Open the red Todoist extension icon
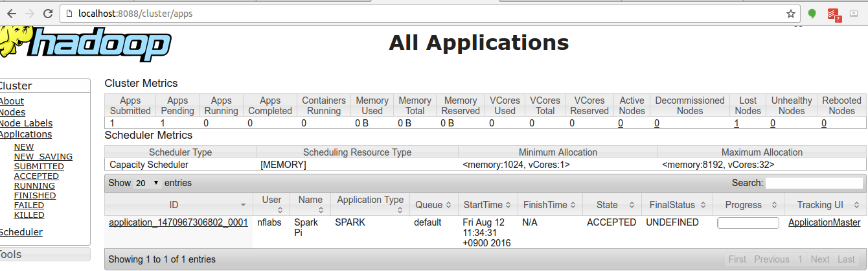The width and height of the screenshot is (868, 271). (834, 14)
